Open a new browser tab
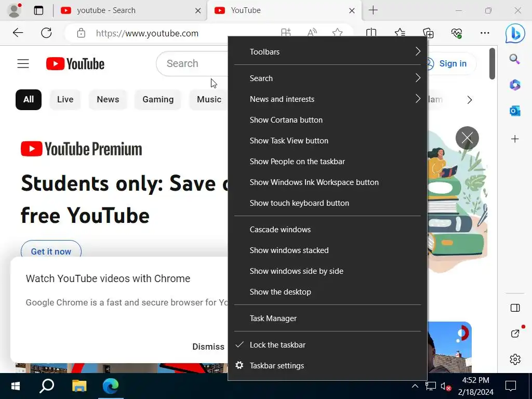The image size is (532, 399). pyautogui.click(x=373, y=10)
